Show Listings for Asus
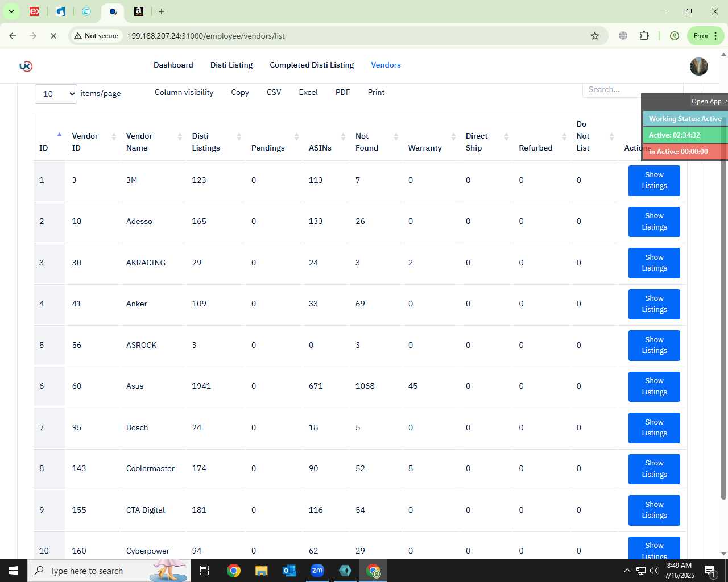The image size is (728, 582). pos(654,386)
